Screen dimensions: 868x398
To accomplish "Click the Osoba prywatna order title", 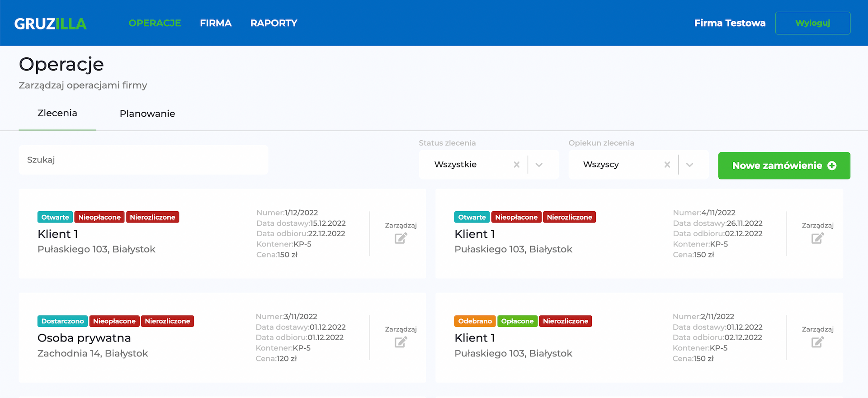I will coord(84,338).
